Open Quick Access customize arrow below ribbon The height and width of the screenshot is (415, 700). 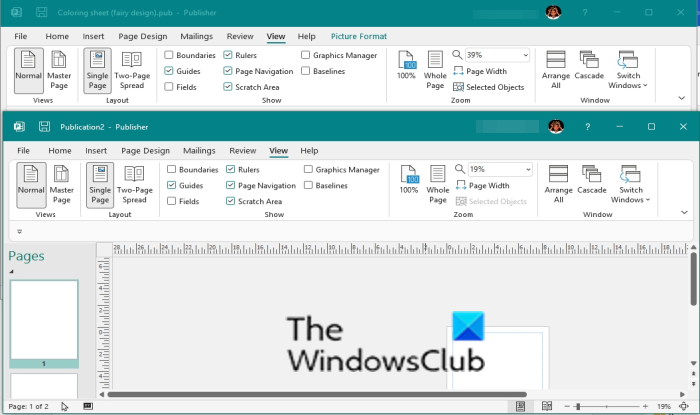pos(19,231)
